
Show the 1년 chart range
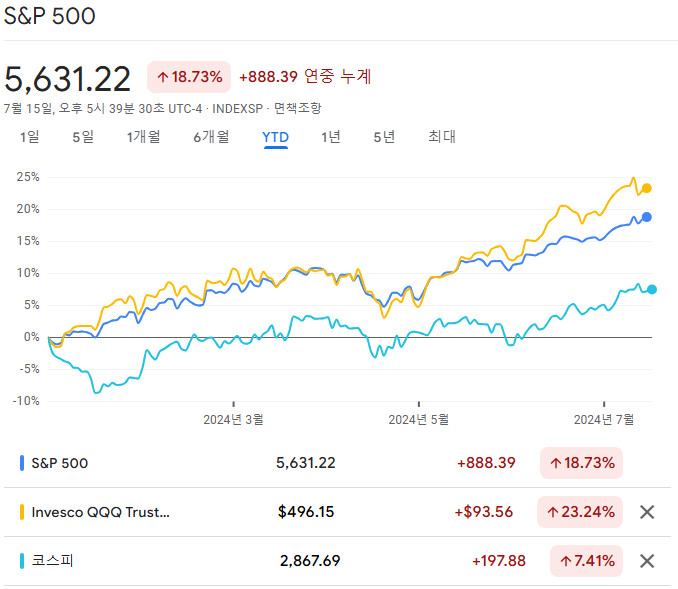tap(330, 137)
